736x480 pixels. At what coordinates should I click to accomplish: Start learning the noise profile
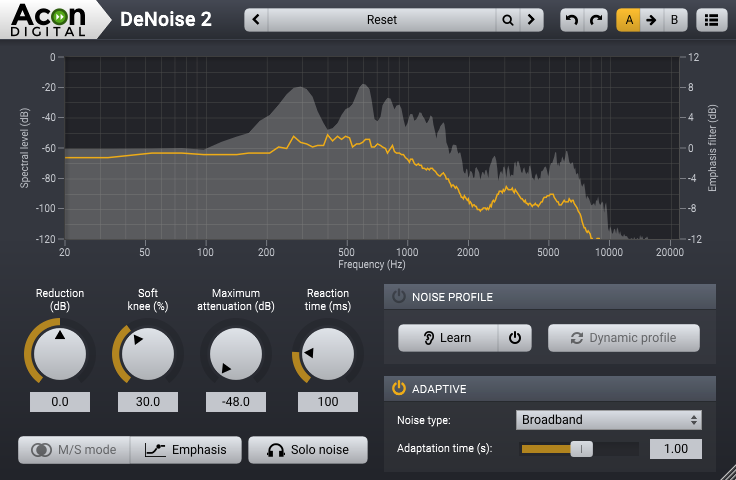(x=448, y=338)
